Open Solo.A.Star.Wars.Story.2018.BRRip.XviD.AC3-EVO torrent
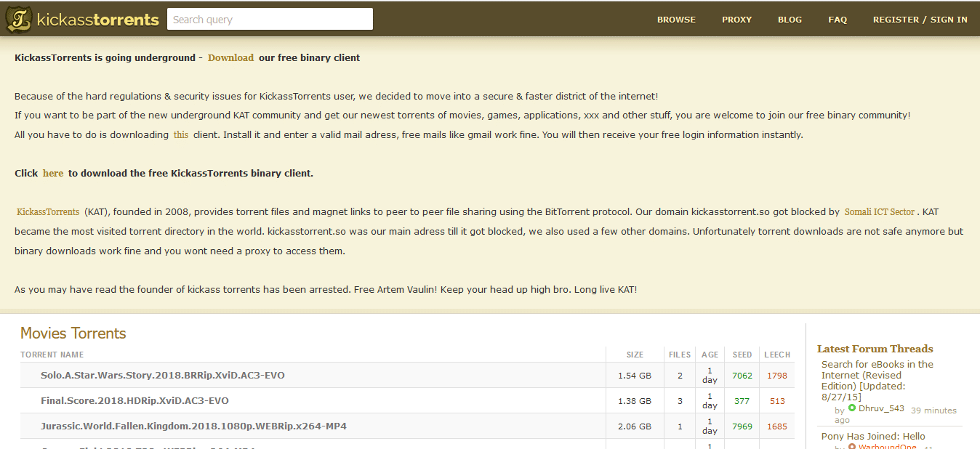This screenshot has width=980, height=449. click(163, 376)
